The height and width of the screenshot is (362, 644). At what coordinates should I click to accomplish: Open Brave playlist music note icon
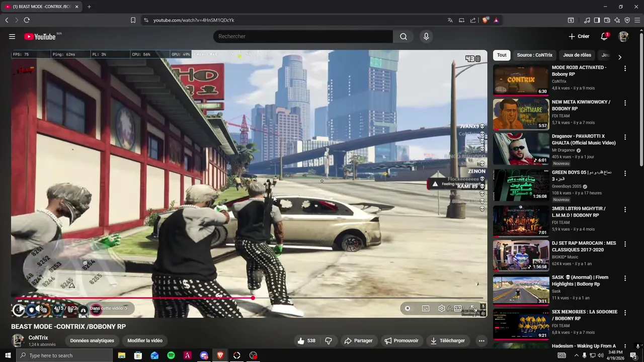tap(587, 20)
